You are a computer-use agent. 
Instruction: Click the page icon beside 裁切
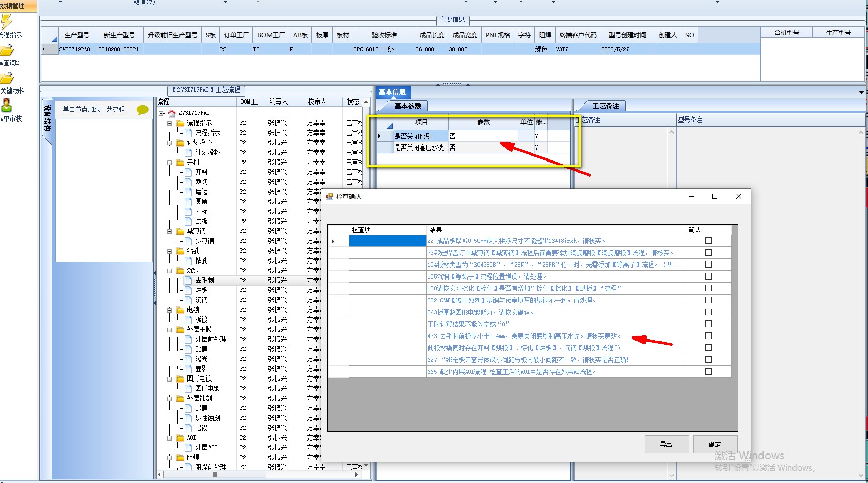[188, 182]
